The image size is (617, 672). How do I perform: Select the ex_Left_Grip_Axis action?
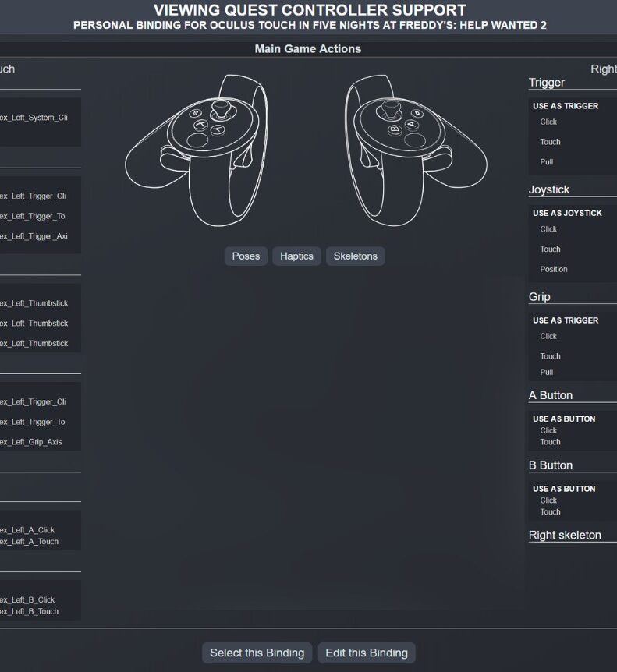point(31,442)
